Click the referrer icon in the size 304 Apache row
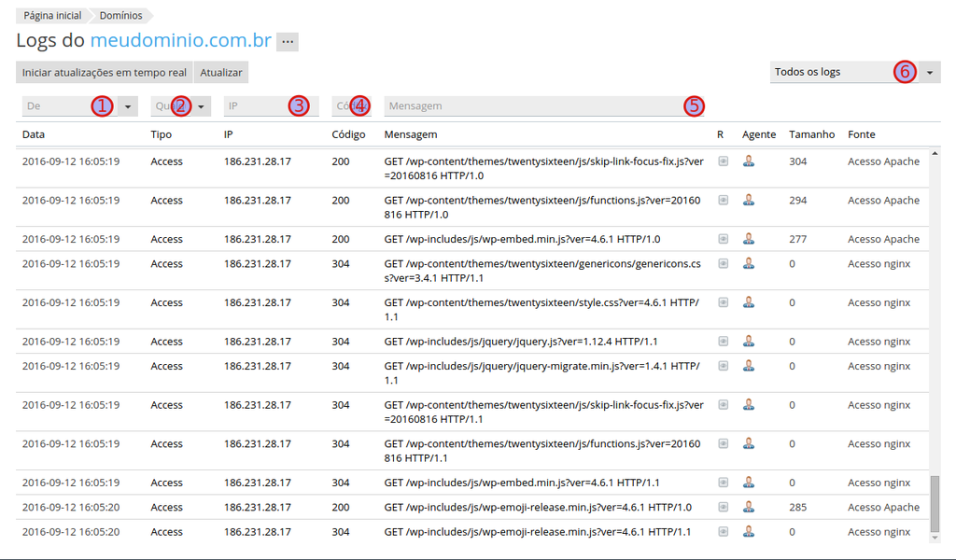 [723, 161]
